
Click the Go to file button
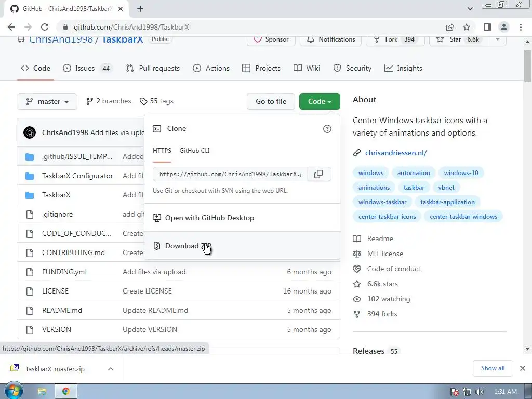(x=271, y=101)
